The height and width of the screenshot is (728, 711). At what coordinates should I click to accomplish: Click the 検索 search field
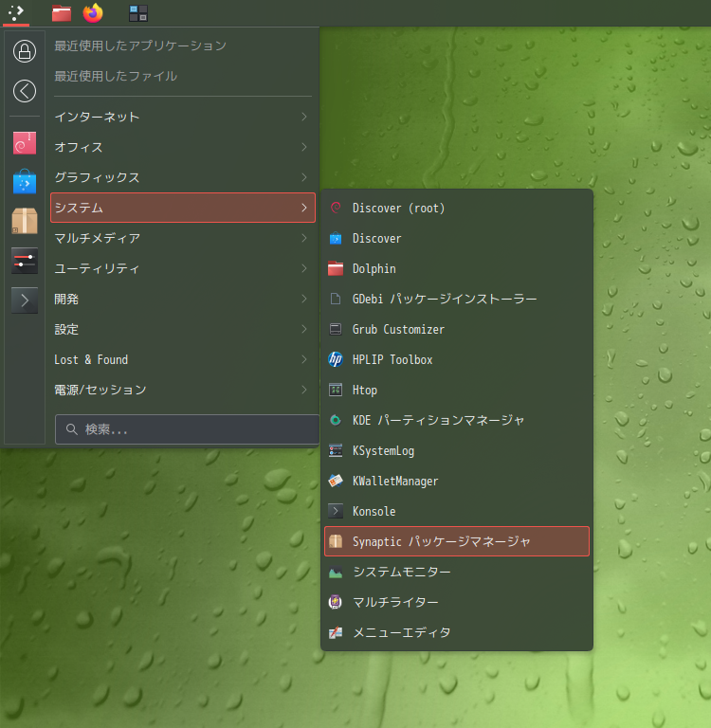(x=187, y=429)
